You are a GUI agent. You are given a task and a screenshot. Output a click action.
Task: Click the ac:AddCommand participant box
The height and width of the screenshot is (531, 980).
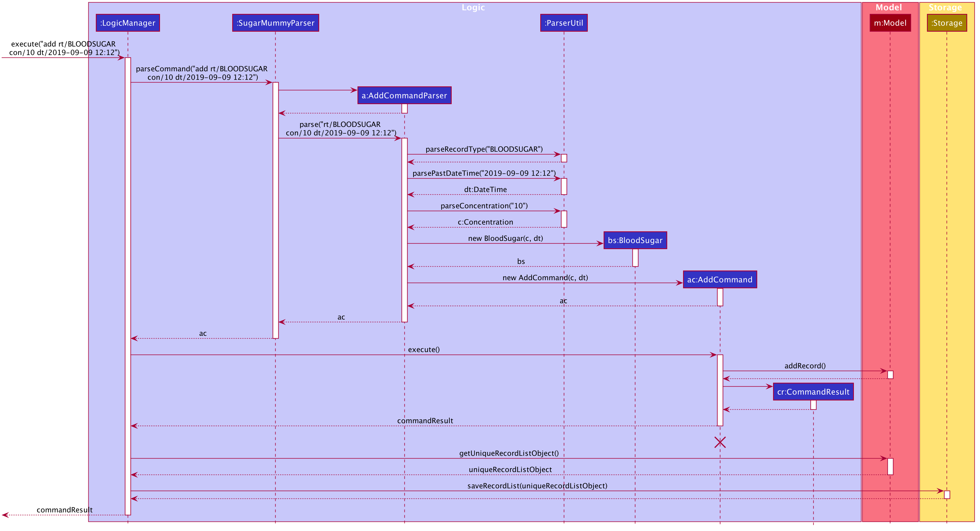(720, 280)
